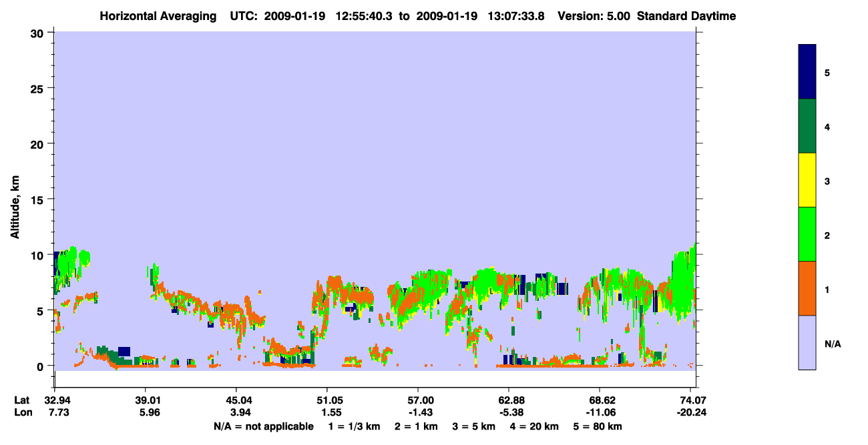The width and height of the screenshot is (868, 445).
Task: Click the yellow color bar segment 3
Action: point(807,180)
